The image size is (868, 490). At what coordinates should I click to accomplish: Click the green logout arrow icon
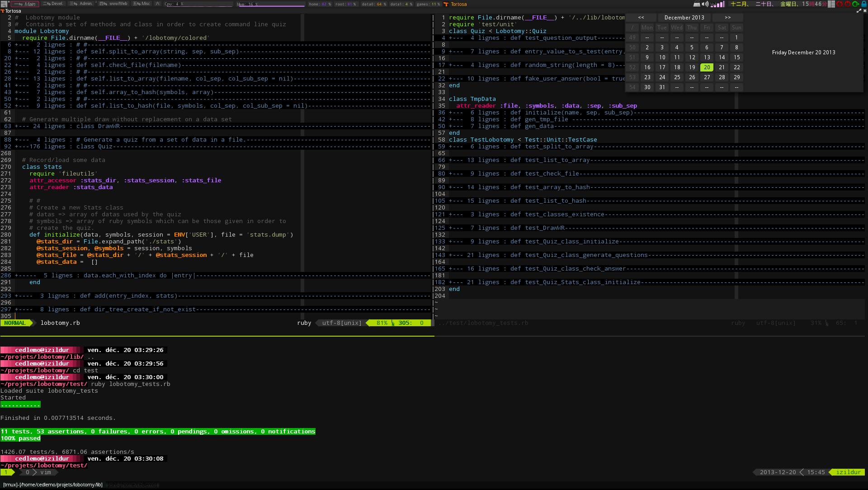point(855,4)
